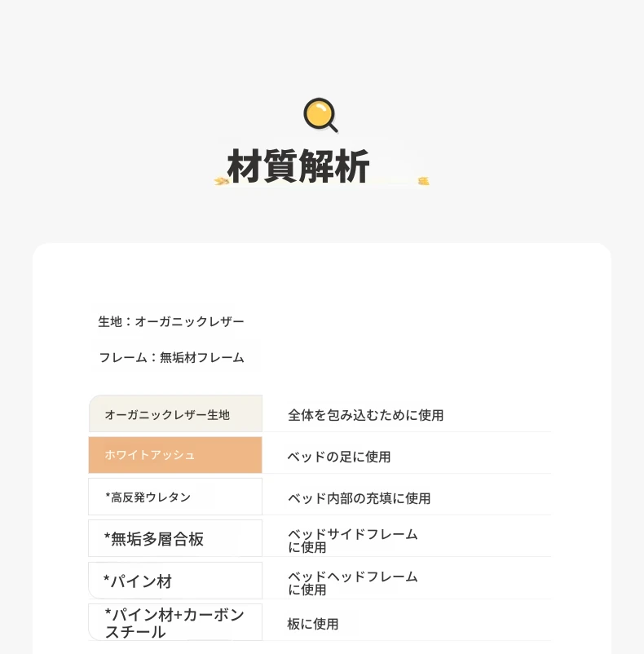
Task: Click the 生地：オーガニックレザー text line
Action: coord(171,321)
